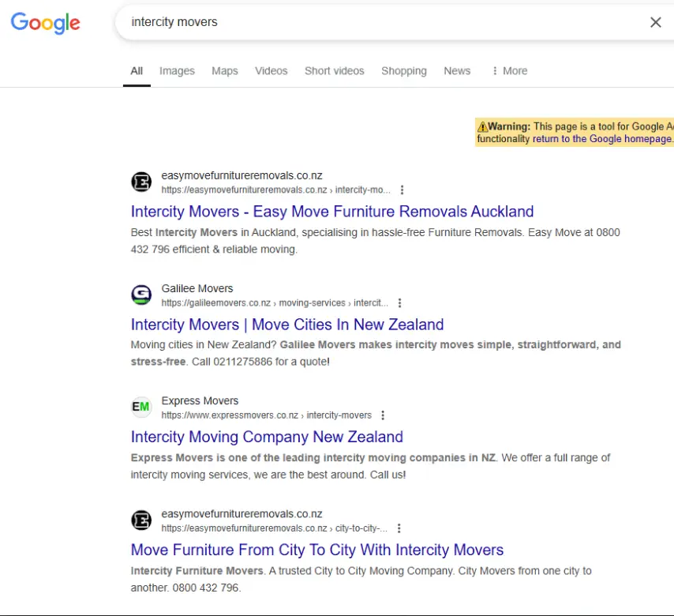Viewport: 674px width, 616px height.
Task: Open options menu for Galilee Movers result
Action: pyautogui.click(x=400, y=302)
